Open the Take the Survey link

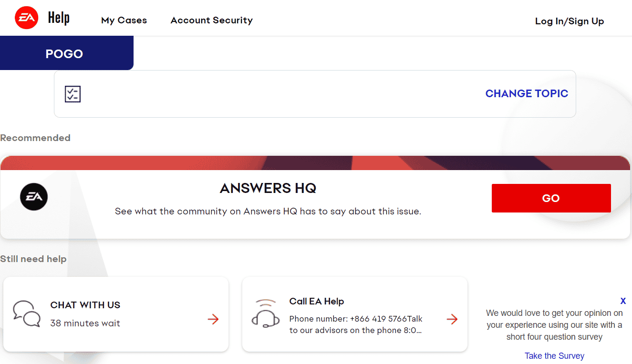click(554, 355)
